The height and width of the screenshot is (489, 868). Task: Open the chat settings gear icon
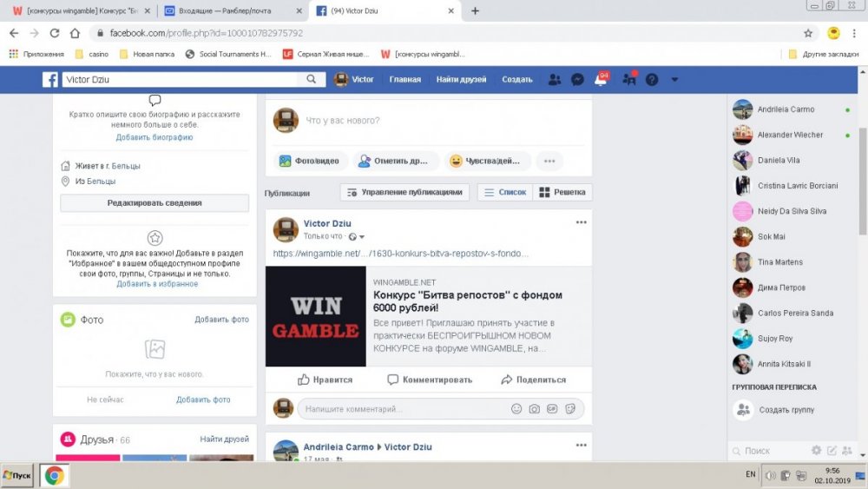coord(816,451)
